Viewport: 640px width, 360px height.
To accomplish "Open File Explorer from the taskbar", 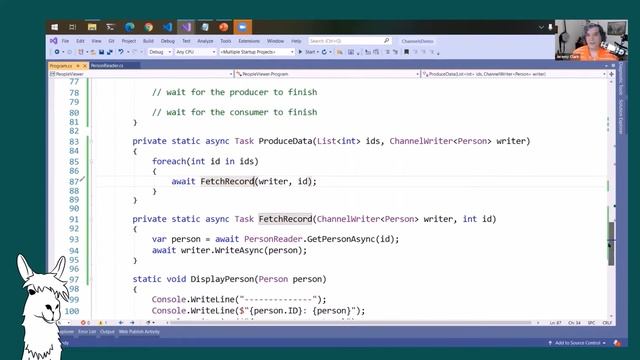I will coord(92,27).
